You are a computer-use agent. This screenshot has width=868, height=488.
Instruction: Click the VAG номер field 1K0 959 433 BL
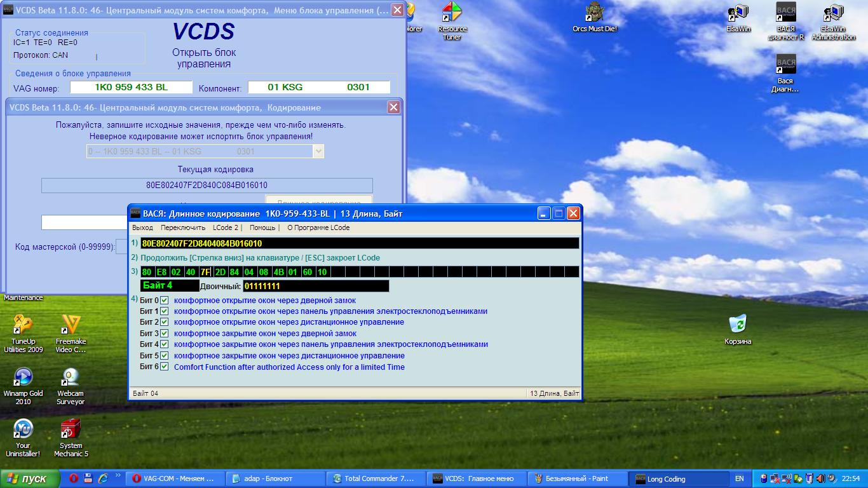(x=131, y=87)
